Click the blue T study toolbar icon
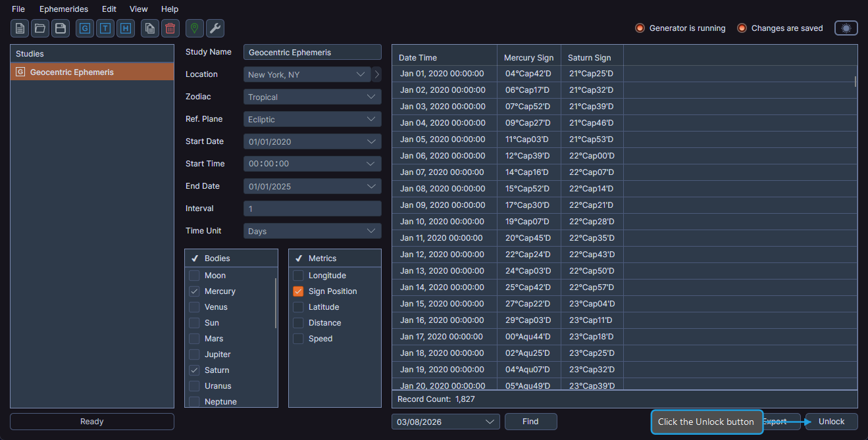868x440 pixels. 105,28
